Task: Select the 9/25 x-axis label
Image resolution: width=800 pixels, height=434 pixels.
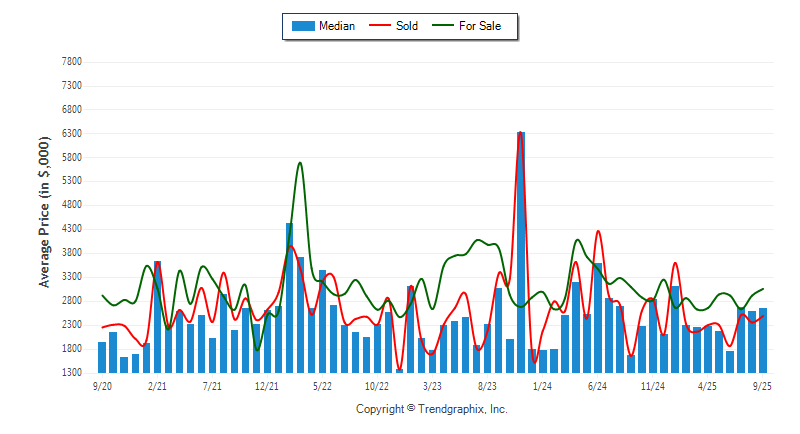Action: (762, 385)
